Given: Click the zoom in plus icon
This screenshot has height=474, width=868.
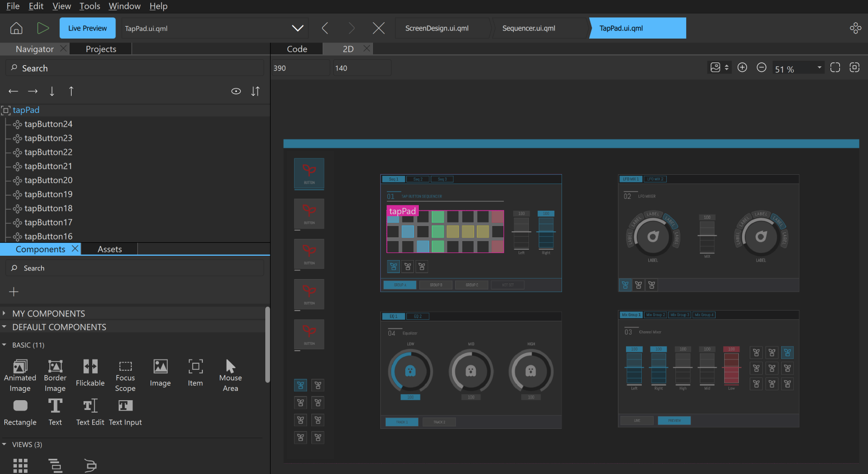Looking at the screenshot, I should pos(742,67).
